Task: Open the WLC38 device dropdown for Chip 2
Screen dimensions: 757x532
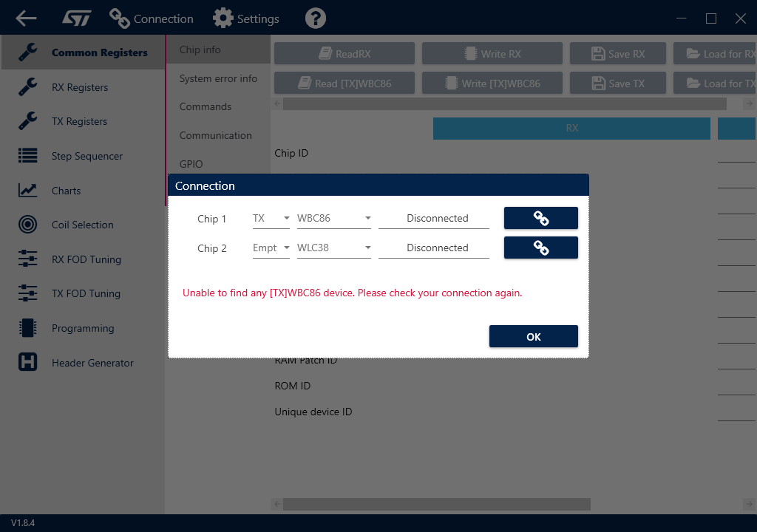Action: [x=334, y=248]
